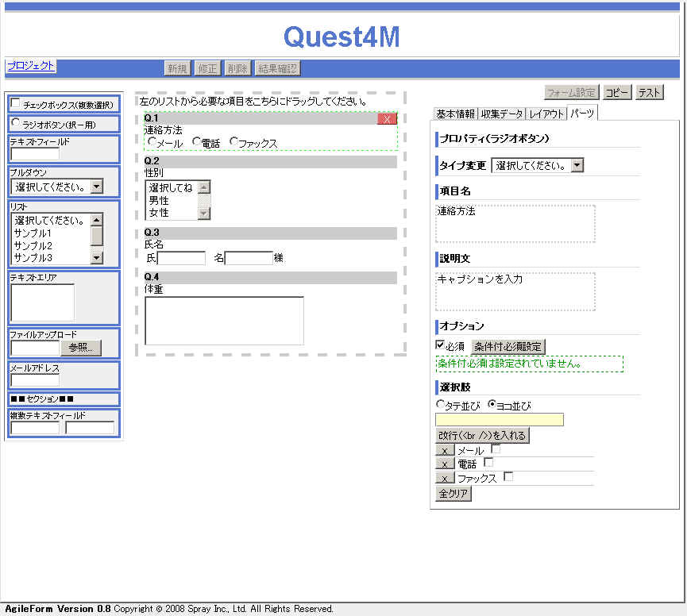Switch to the レイアウト tab
The height and width of the screenshot is (616, 687).
pos(546,114)
